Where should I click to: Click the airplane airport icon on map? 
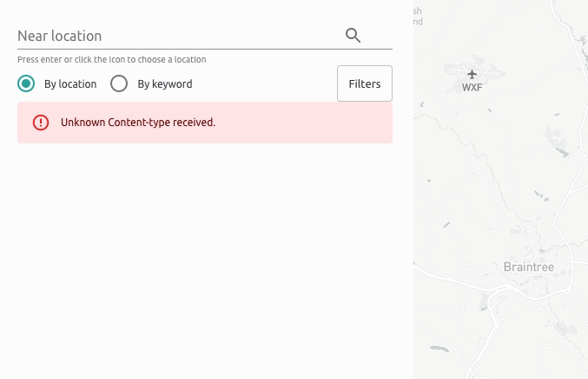tap(472, 74)
